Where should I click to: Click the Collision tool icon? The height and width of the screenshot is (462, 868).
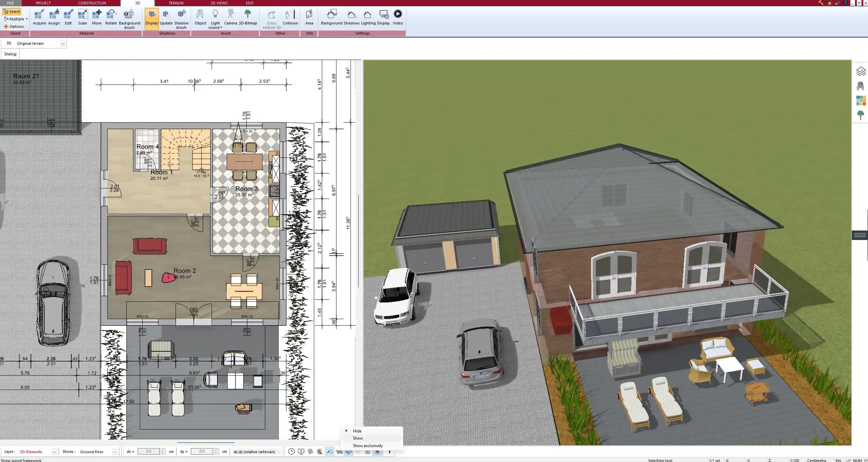point(290,17)
